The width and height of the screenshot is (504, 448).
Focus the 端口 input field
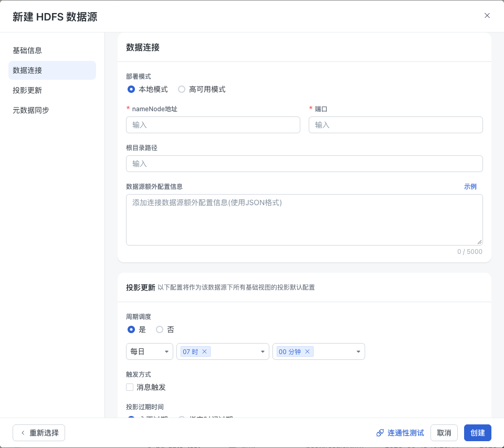396,125
